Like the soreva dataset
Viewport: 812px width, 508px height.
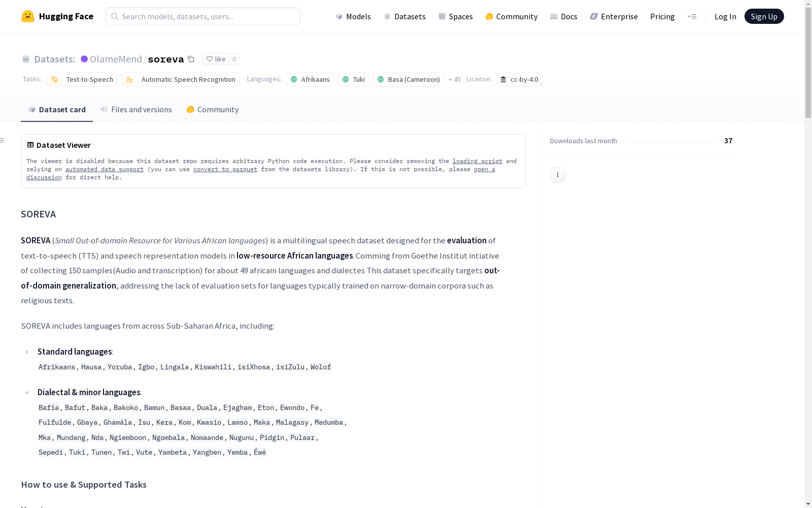click(x=216, y=59)
